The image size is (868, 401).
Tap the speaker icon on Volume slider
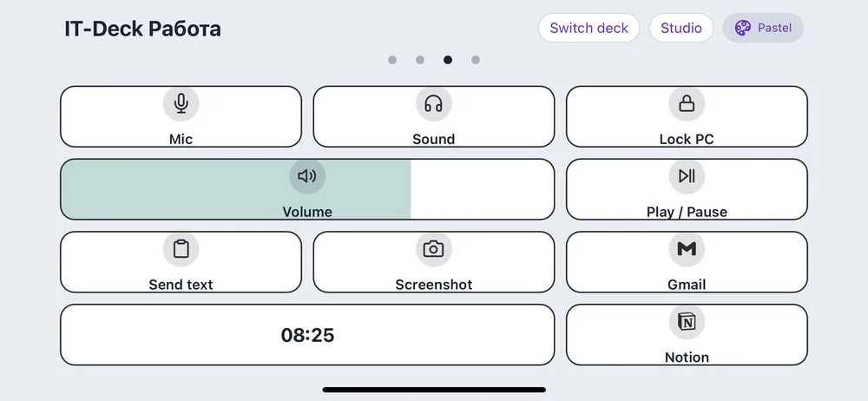(x=307, y=176)
